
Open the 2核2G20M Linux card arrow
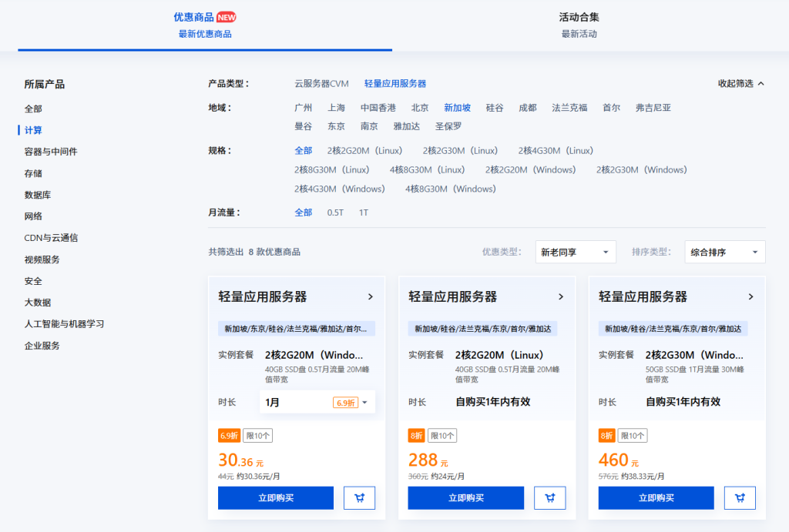561,296
